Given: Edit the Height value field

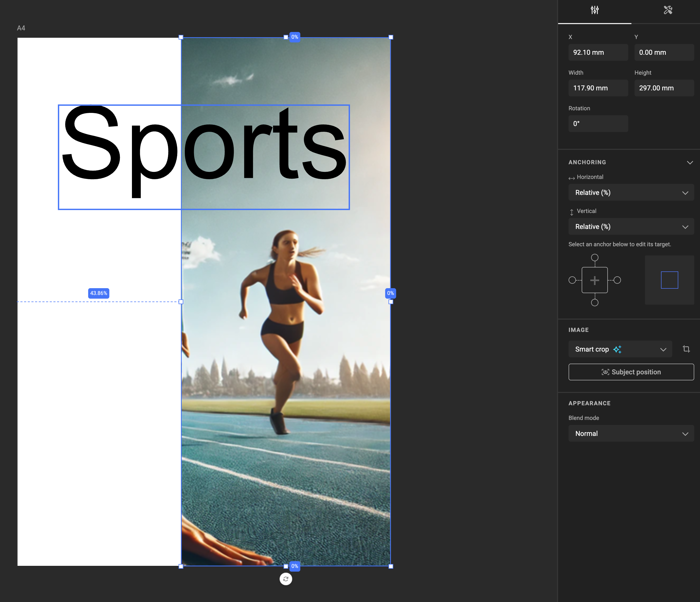Looking at the screenshot, I should click(664, 88).
